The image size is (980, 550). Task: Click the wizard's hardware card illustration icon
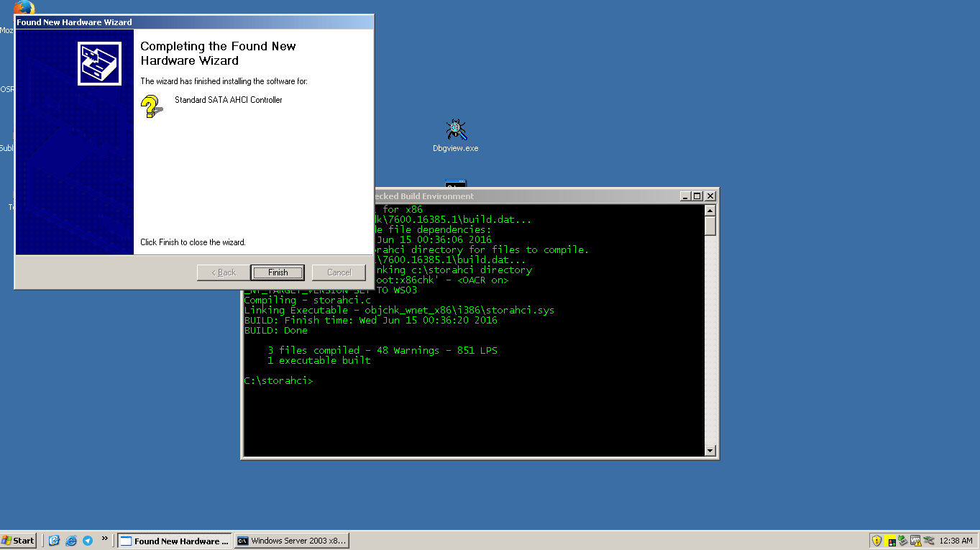[100, 63]
